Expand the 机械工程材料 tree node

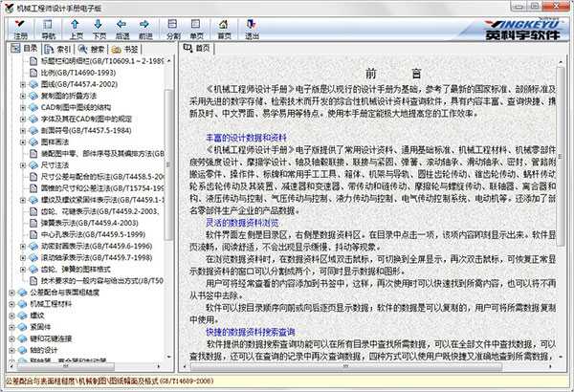[9, 330]
